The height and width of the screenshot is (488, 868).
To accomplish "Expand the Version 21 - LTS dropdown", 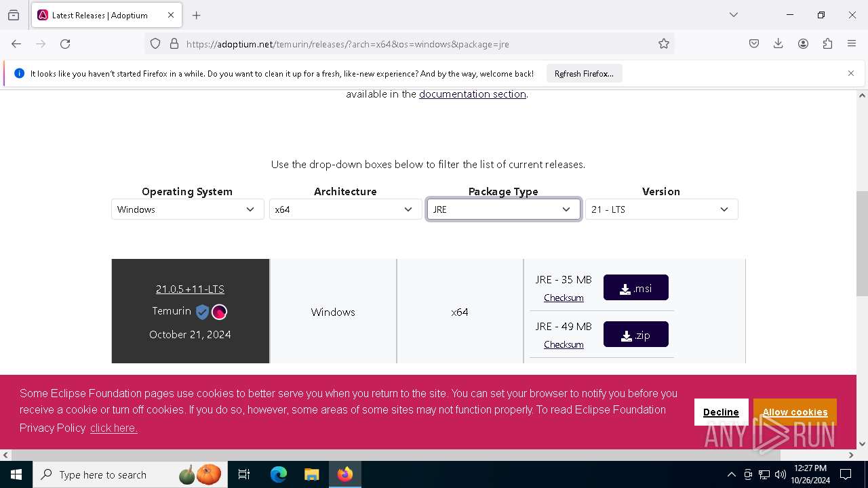I will [662, 209].
